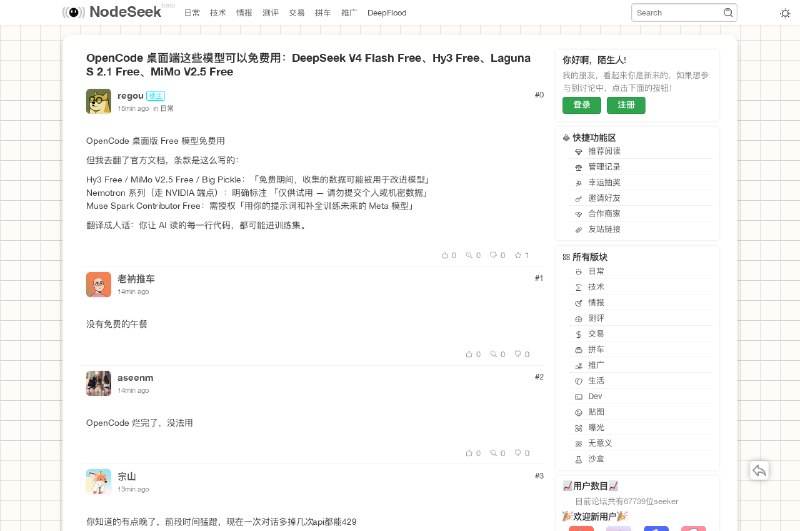Viewport: 800px width, 531px height.
Task: Open regou's avatar image
Action: coord(98,101)
